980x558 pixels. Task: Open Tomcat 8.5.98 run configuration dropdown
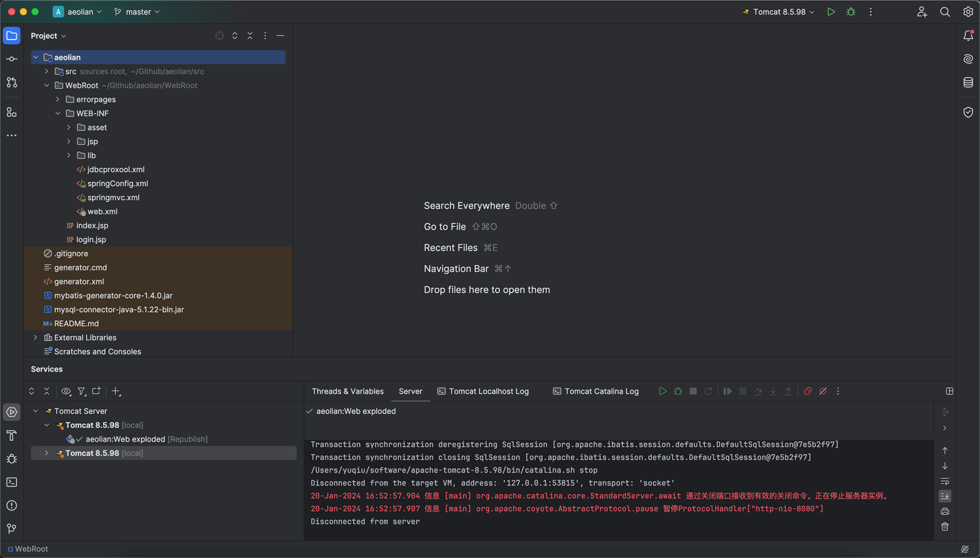click(779, 12)
